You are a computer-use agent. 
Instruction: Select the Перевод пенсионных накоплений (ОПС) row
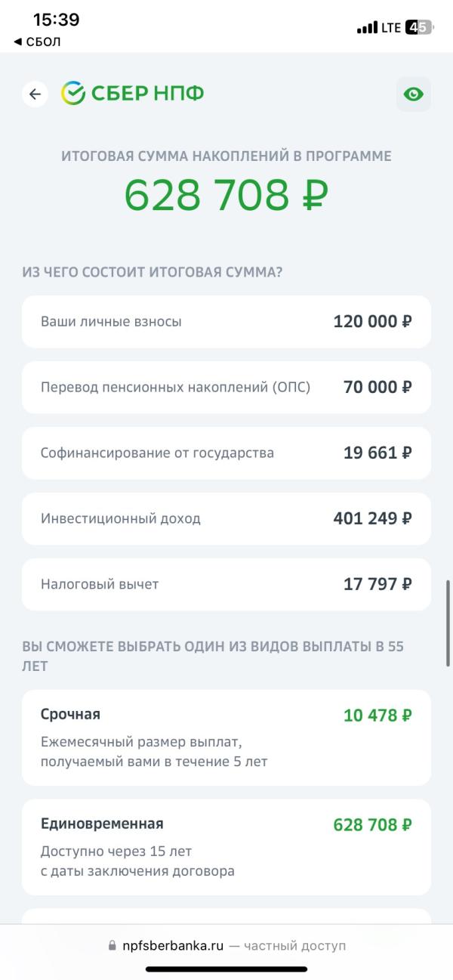(226, 388)
